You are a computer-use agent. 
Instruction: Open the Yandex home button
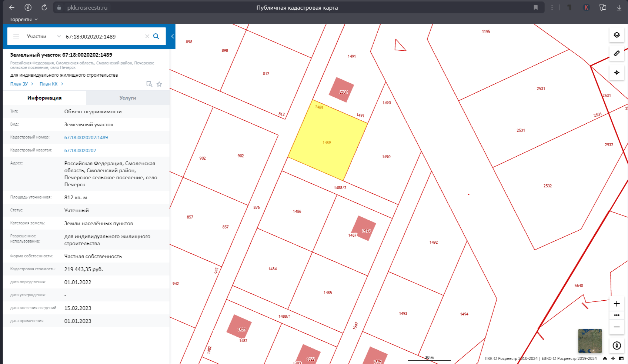28,7
